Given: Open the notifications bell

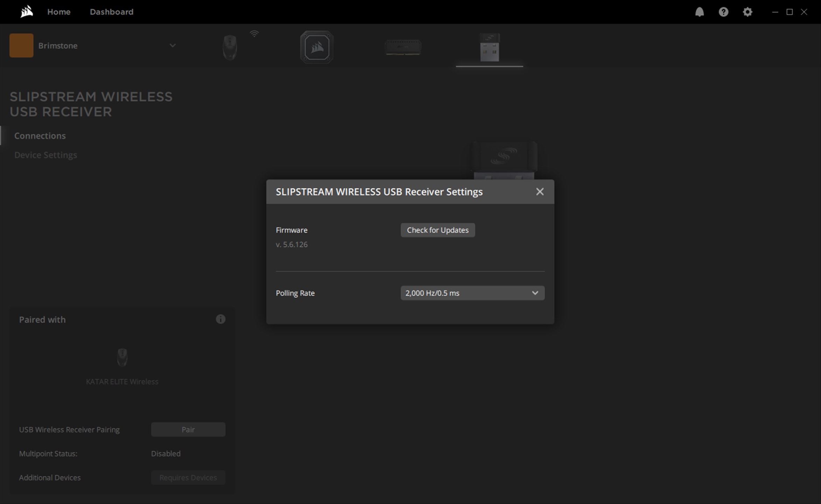Looking at the screenshot, I should click(x=699, y=12).
